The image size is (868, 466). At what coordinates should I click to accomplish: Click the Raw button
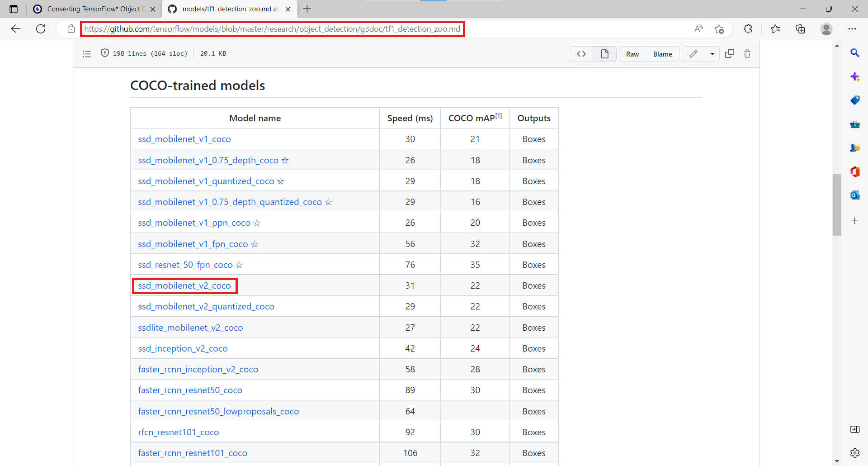point(632,54)
